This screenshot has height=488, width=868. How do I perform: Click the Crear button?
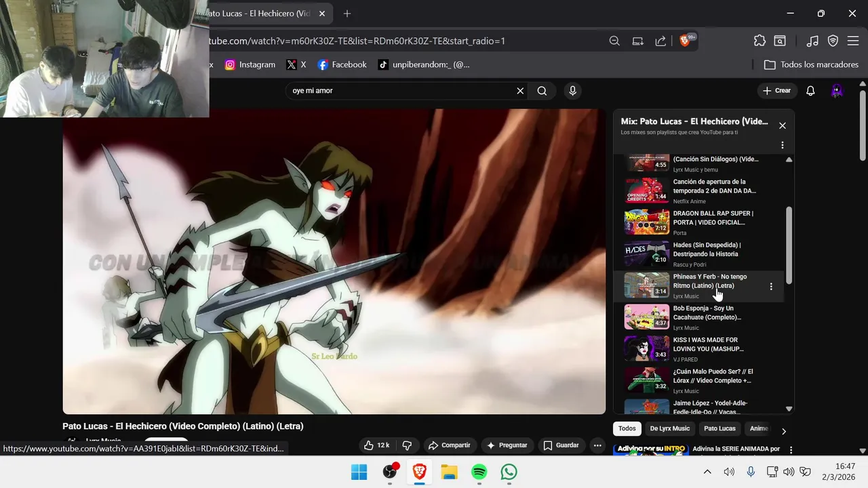coord(776,90)
